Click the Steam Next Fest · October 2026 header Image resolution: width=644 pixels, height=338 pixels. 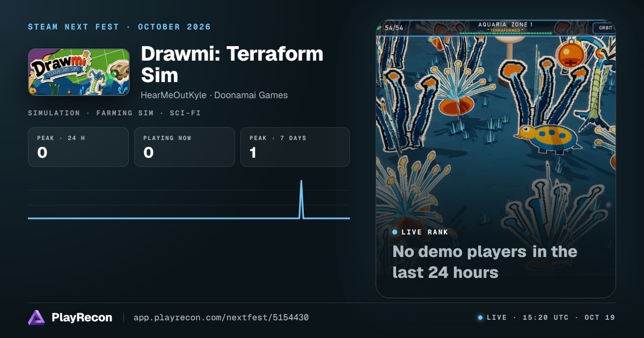tap(120, 27)
